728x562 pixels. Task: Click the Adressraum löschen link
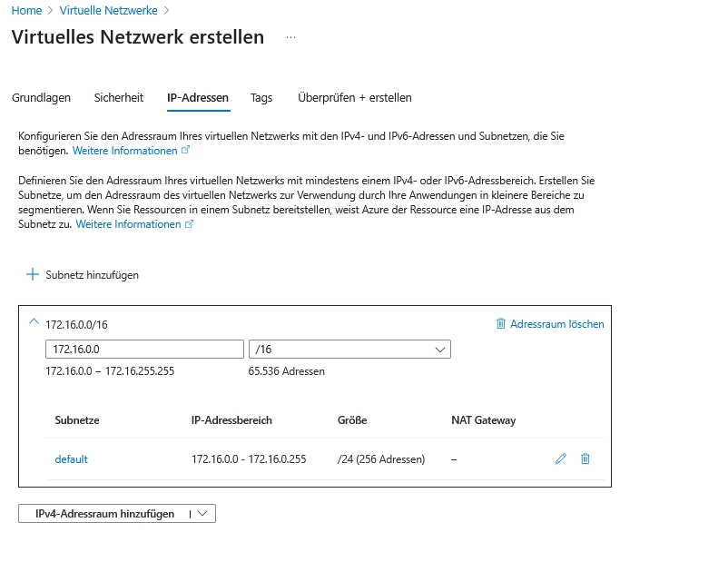pyautogui.click(x=556, y=324)
